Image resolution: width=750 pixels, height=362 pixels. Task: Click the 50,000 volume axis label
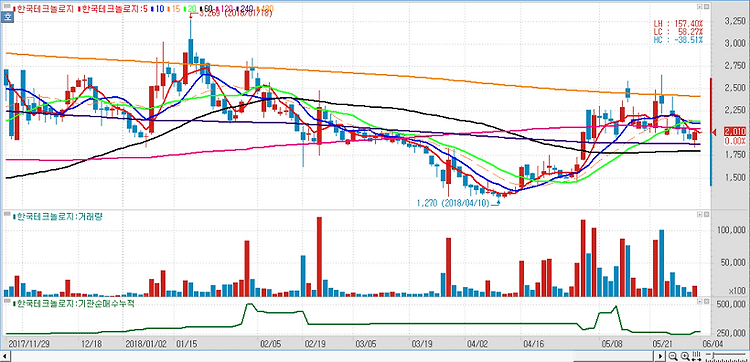tap(733, 263)
